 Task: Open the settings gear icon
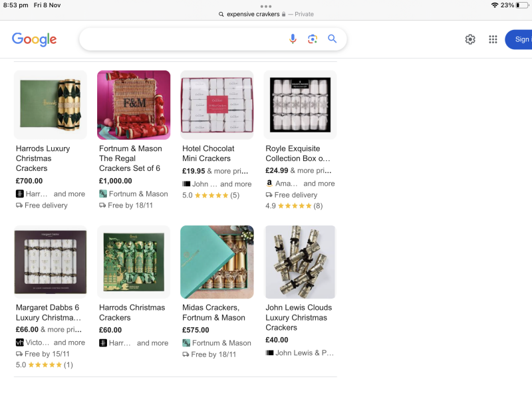click(470, 39)
